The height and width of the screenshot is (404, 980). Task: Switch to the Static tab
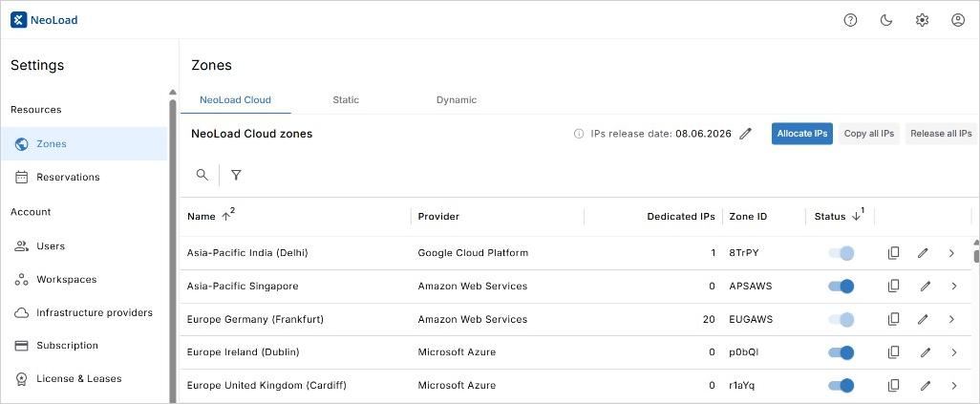[x=346, y=100]
